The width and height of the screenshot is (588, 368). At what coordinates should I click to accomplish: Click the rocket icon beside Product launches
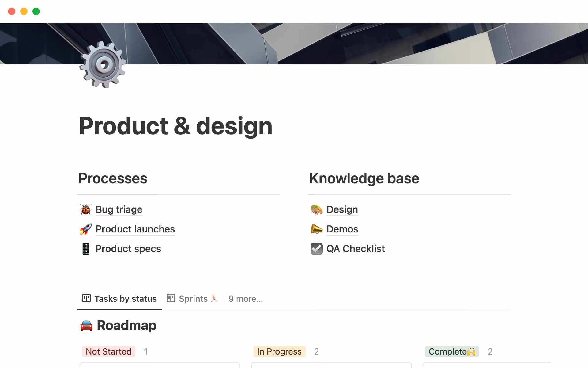[x=86, y=229]
